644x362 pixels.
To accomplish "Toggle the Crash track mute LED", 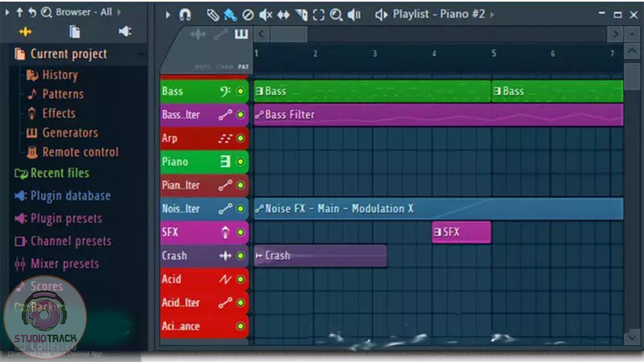I will point(240,255).
